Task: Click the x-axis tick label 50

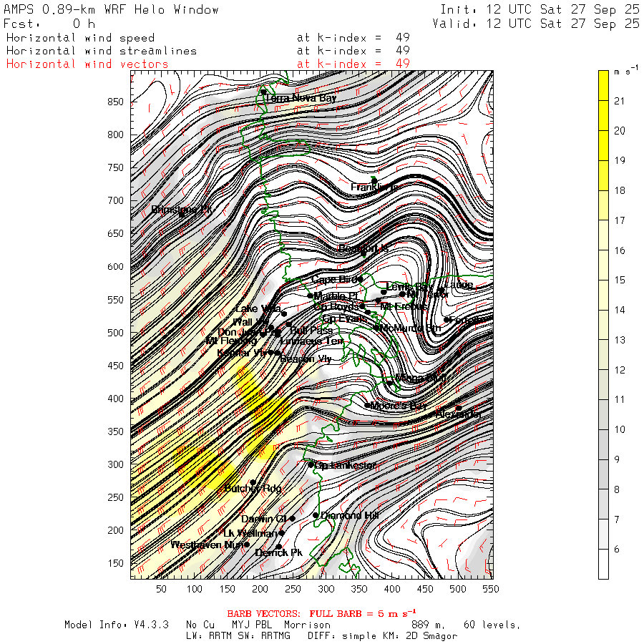Action: [x=161, y=589]
